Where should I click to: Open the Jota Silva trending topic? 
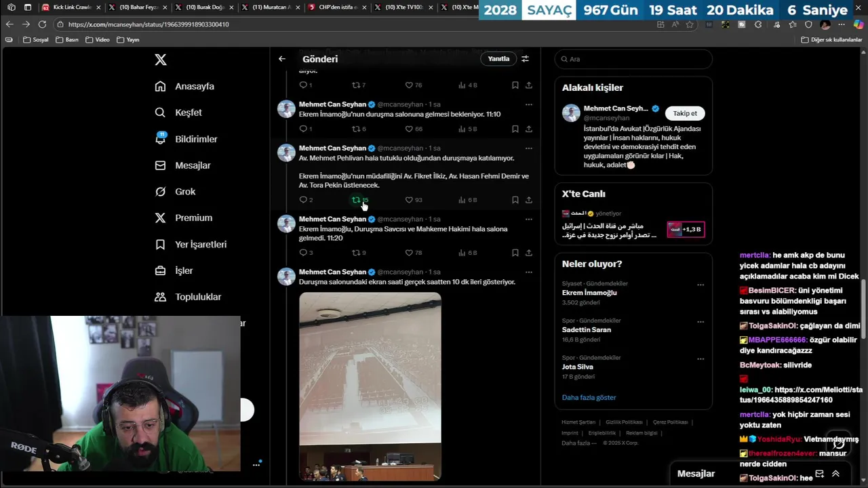coord(578,367)
